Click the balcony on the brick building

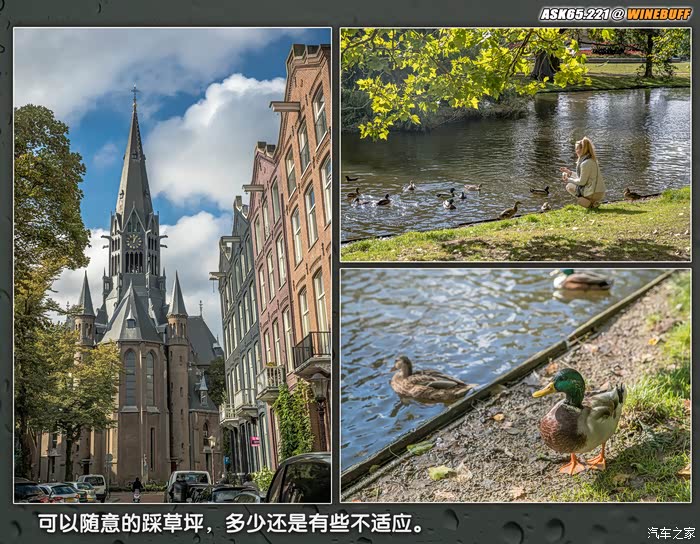(311, 350)
